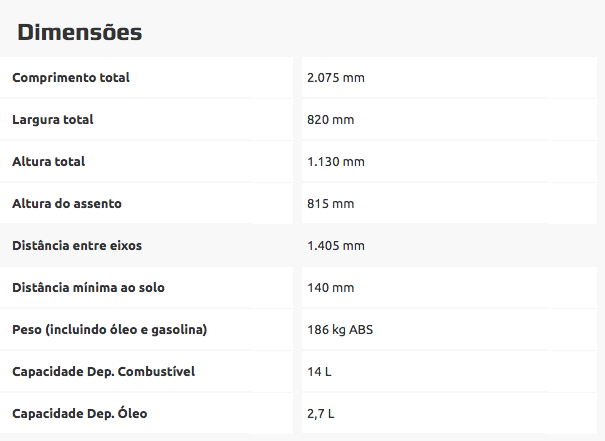Click the Dimensões section heading
This screenshot has height=441, width=605.
(x=80, y=32)
